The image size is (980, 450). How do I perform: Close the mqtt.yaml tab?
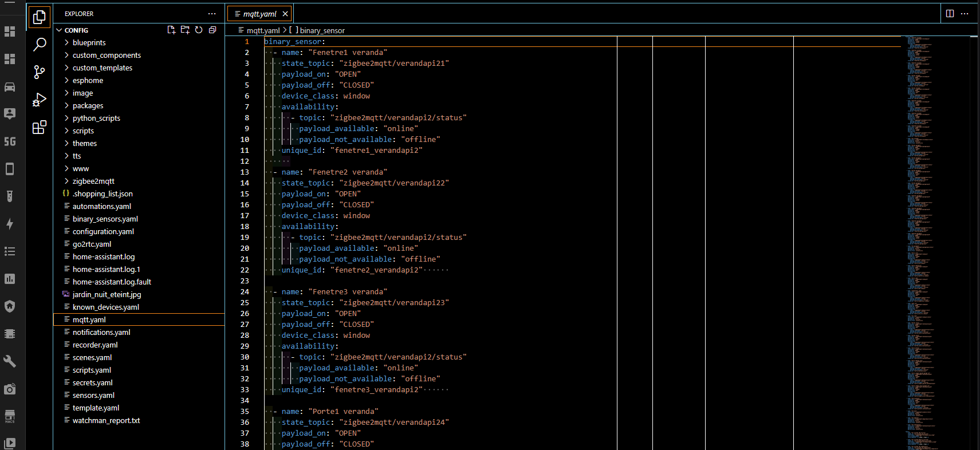285,14
